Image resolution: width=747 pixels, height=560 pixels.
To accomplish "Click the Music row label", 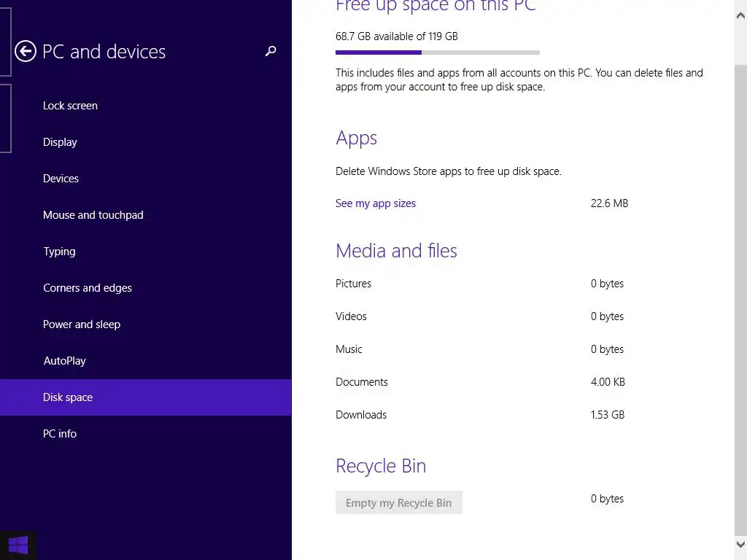I will (x=349, y=349).
